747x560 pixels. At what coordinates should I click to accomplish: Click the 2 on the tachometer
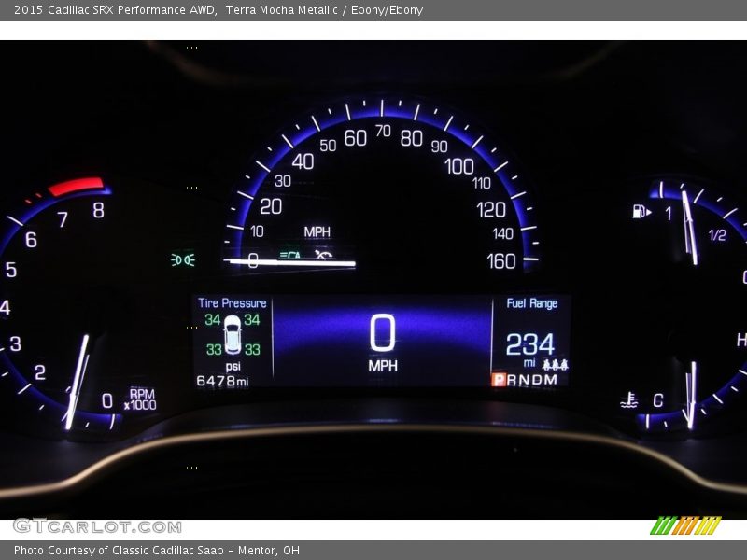(x=40, y=372)
